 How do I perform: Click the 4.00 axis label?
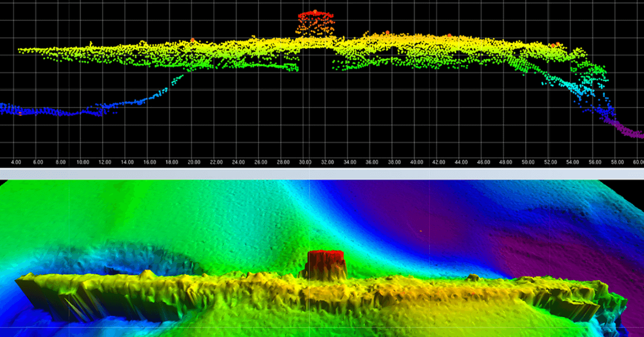(16, 162)
